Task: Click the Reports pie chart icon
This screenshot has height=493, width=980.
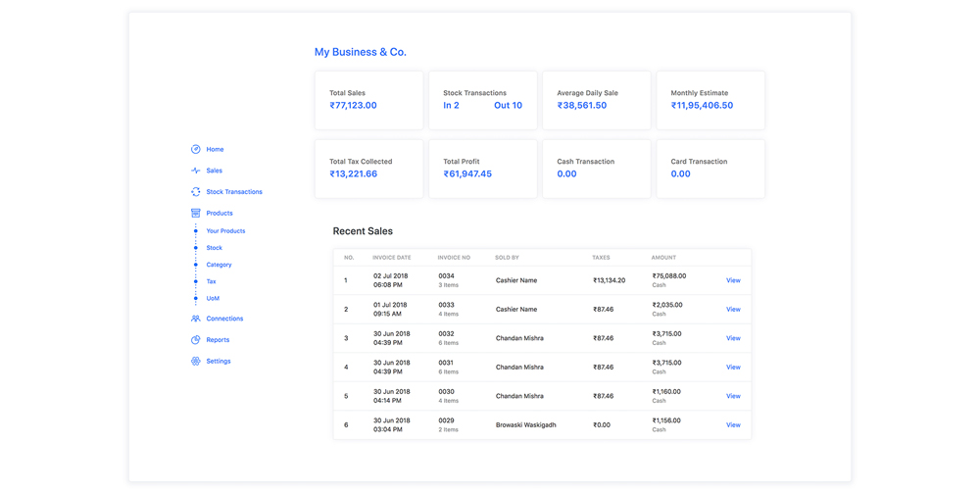Action: pyautogui.click(x=196, y=340)
